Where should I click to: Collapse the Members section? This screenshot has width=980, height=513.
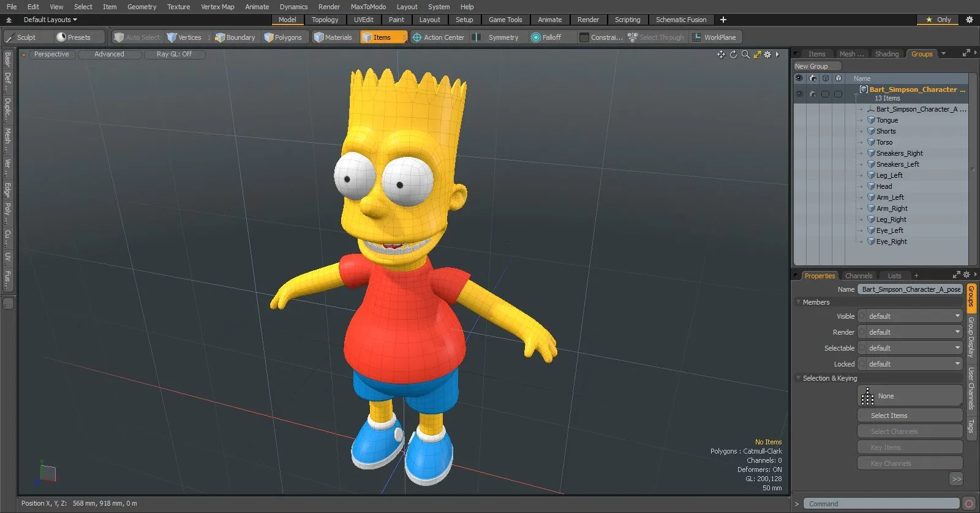pyautogui.click(x=799, y=302)
